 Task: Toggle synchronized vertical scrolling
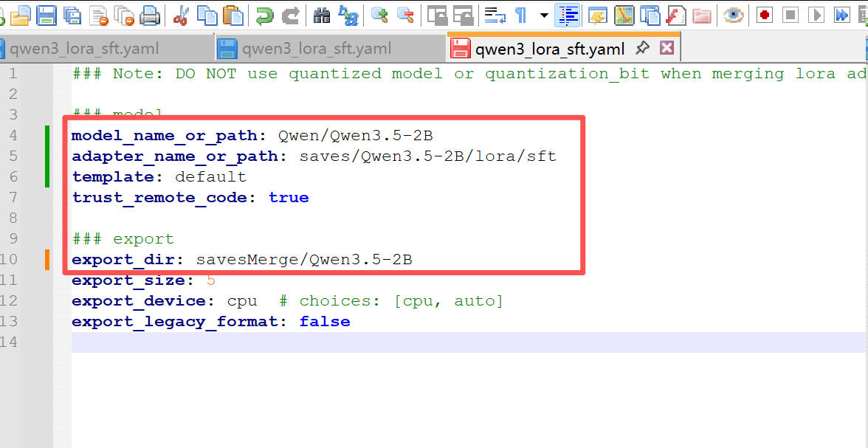437,15
